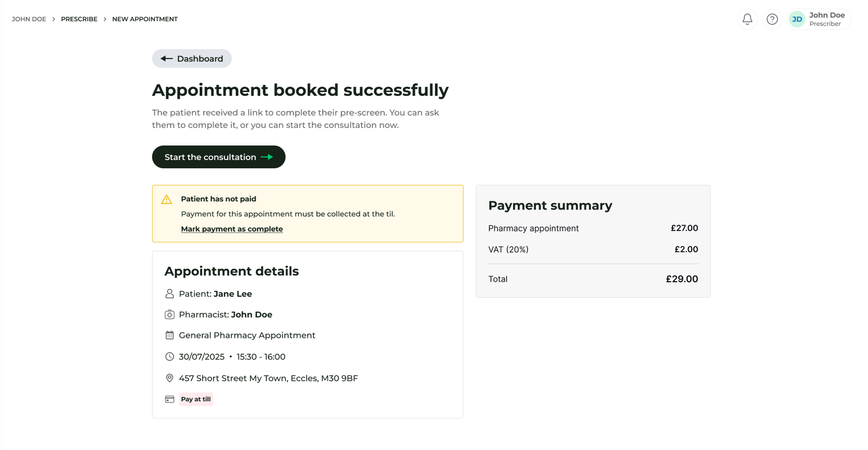Click the yellow warning triangle icon
Image resolution: width=868 pixels, height=450 pixels.
click(x=167, y=199)
